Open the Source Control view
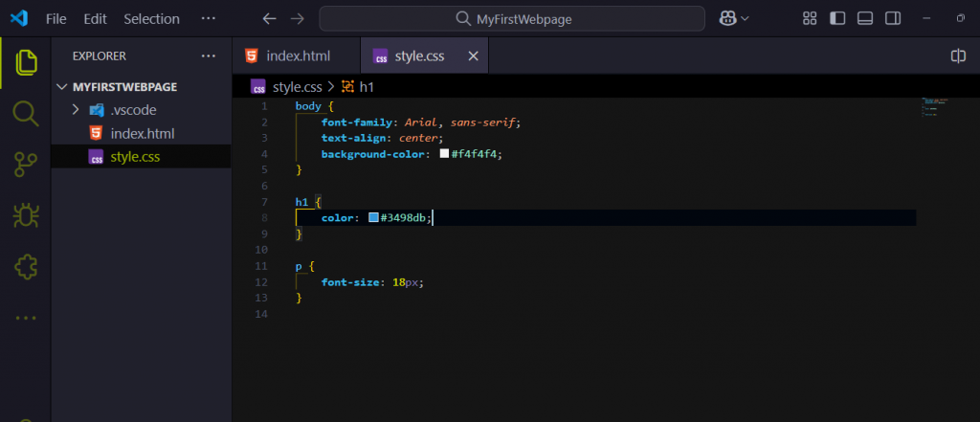The height and width of the screenshot is (422, 980). pyautogui.click(x=26, y=165)
